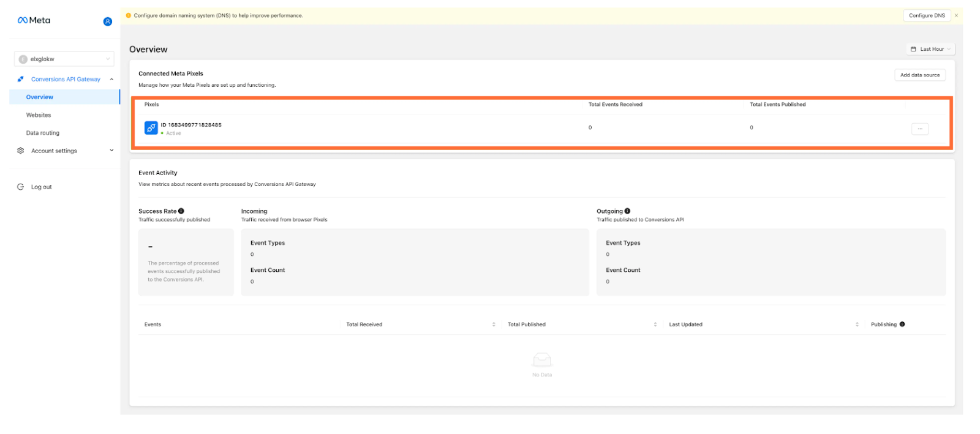Click the Configure DNS button
The height and width of the screenshot is (434, 980).
point(927,15)
